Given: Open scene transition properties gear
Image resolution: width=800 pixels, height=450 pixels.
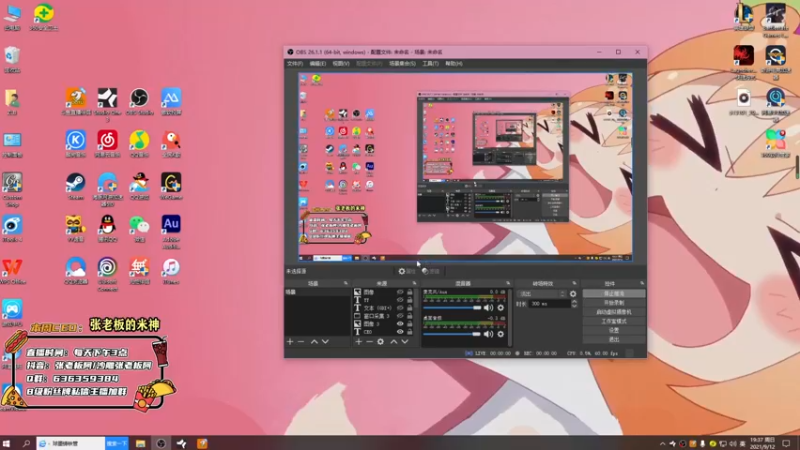Looking at the screenshot, I should pyautogui.click(x=573, y=294).
